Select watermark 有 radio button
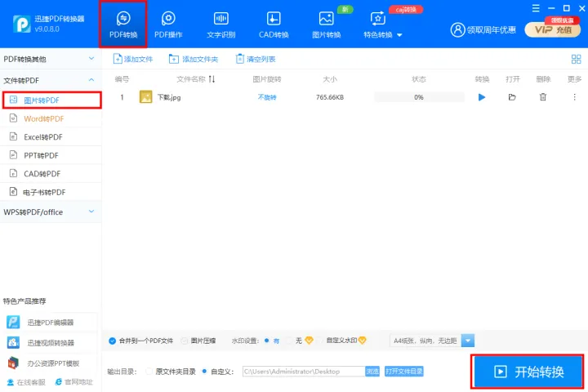This screenshot has height=392, width=588. click(x=266, y=341)
